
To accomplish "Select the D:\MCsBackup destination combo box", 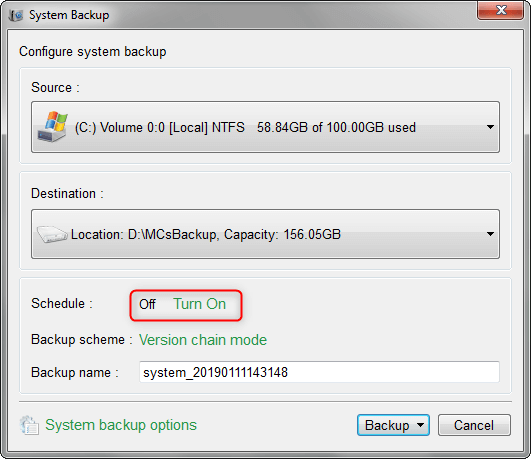I will click(265, 234).
